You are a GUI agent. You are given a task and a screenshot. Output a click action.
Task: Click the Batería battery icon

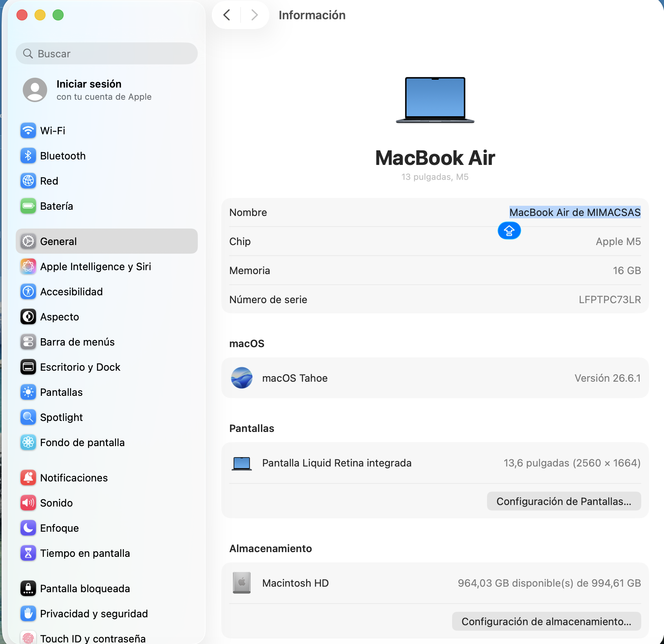click(x=28, y=206)
